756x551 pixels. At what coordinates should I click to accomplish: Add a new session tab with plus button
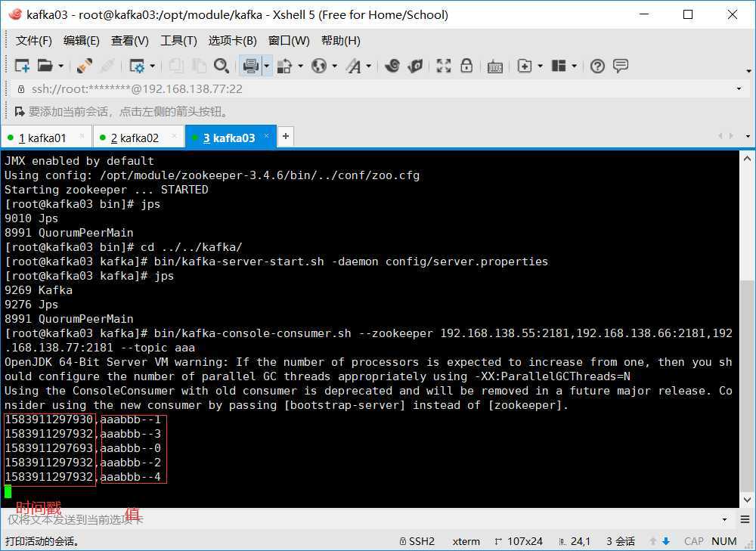coord(286,136)
